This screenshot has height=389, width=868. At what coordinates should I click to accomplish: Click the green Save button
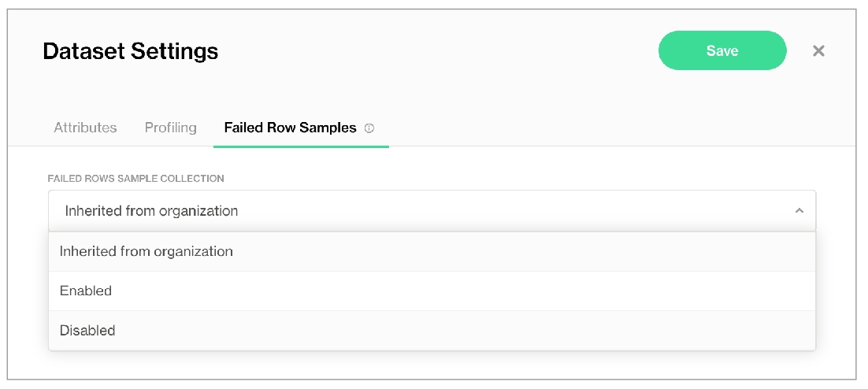click(x=721, y=51)
